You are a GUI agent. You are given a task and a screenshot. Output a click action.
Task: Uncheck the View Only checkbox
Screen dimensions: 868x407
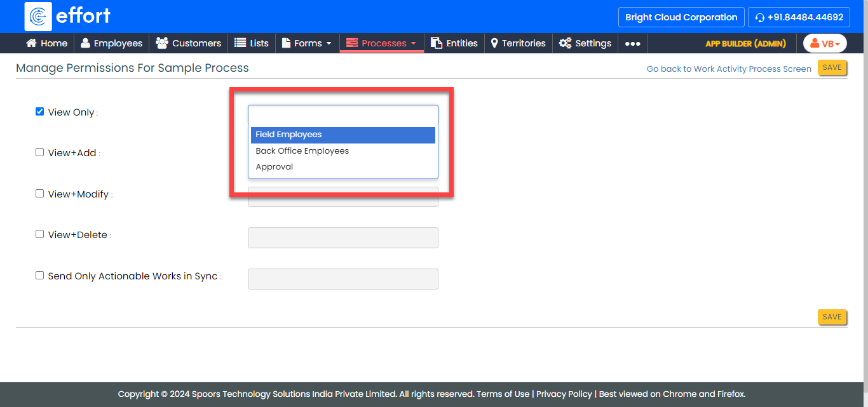[39, 112]
